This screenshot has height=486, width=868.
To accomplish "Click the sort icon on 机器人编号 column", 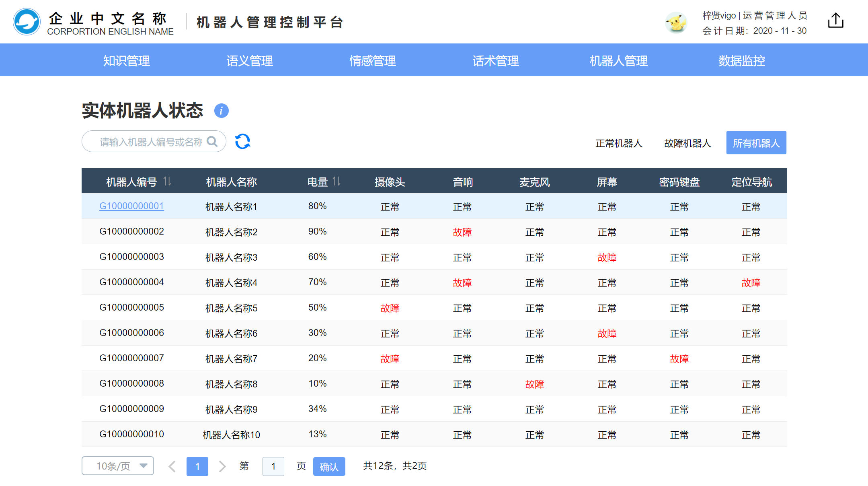I will [167, 181].
